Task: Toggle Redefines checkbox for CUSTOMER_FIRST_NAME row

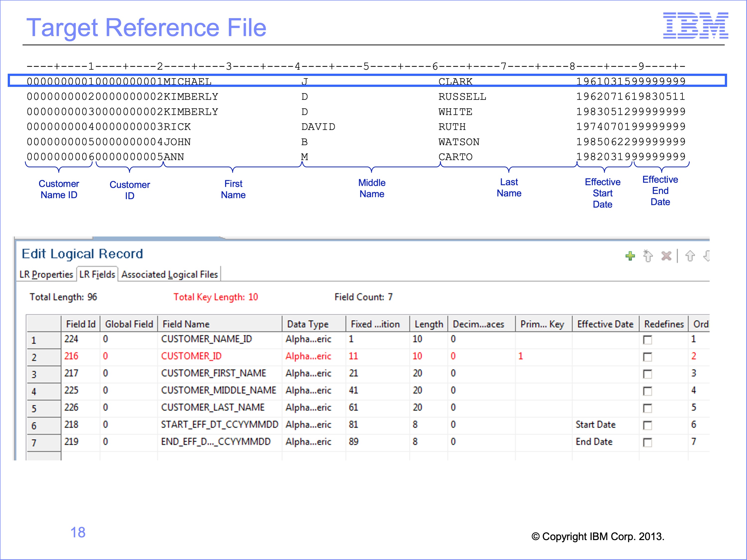Action: point(647,374)
